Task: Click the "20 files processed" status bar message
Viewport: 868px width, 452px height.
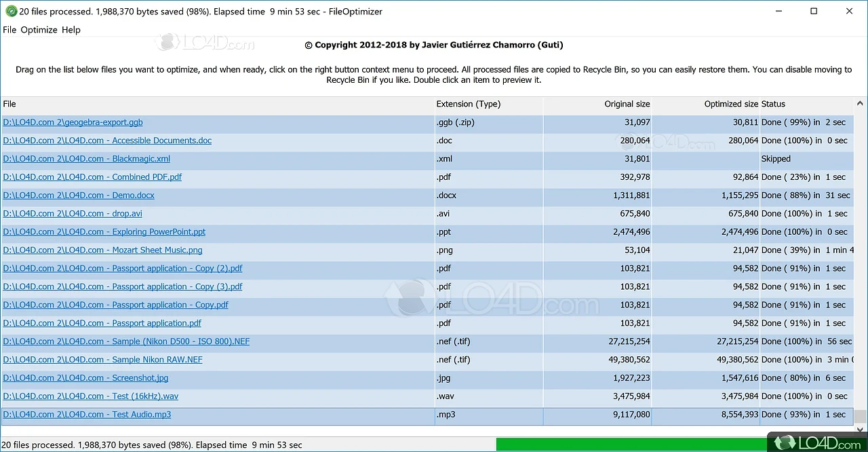Action: point(153,445)
